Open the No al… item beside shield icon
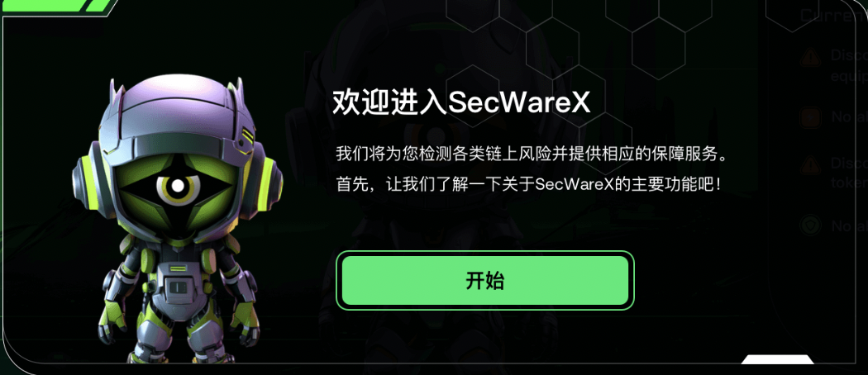The height and width of the screenshot is (375, 868). (849, 225)
